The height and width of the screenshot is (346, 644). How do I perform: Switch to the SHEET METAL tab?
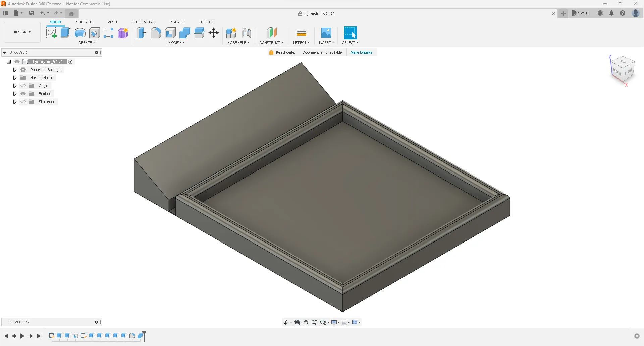pyautogui.click(x=143, y=22)
